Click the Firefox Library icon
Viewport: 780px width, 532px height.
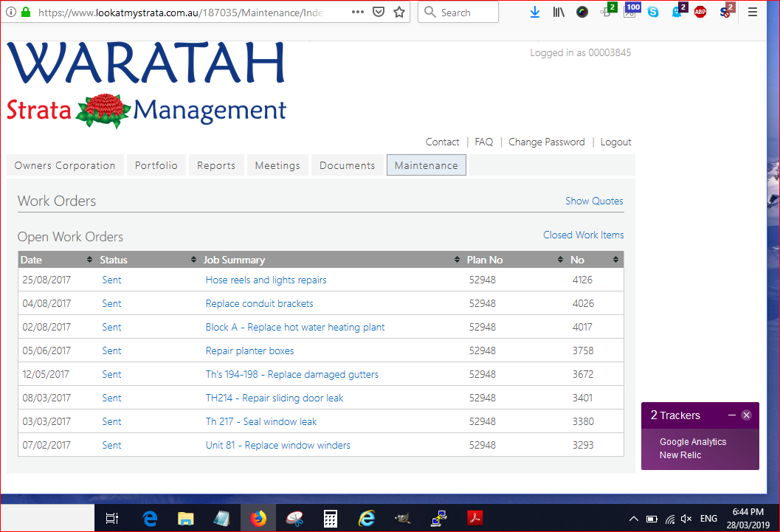(x=559, y=12)
